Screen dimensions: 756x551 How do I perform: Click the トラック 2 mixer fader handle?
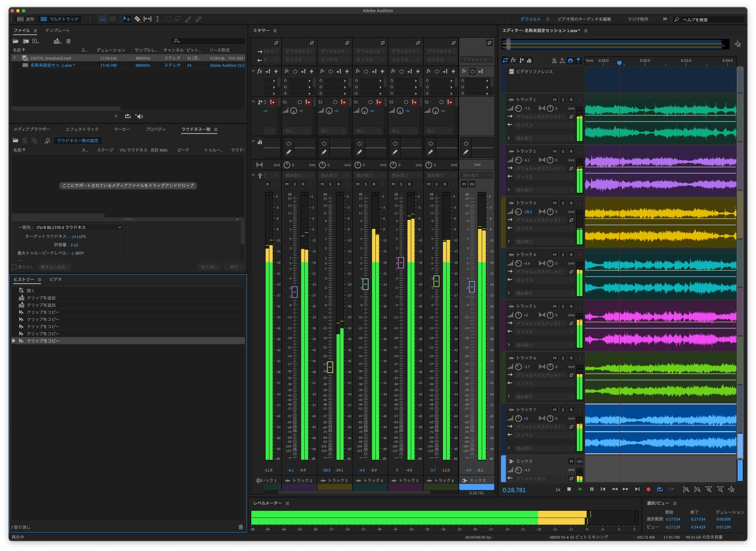point(294,292)
